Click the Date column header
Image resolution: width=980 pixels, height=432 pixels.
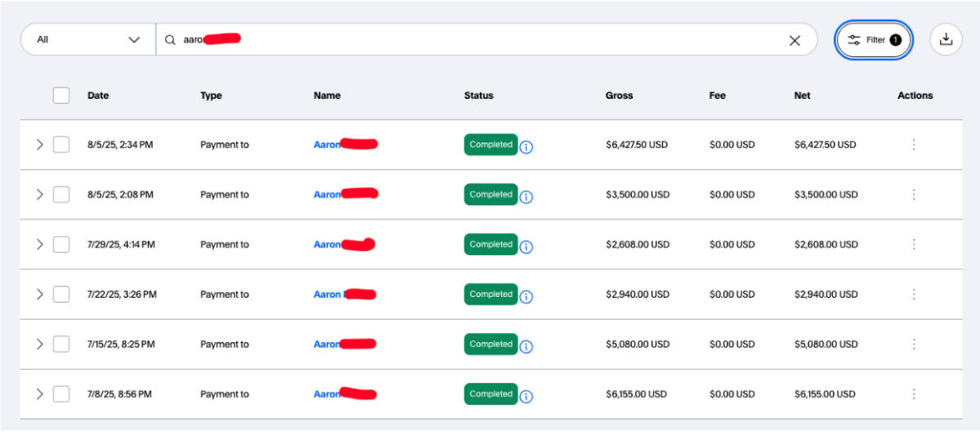click(98, 96)
